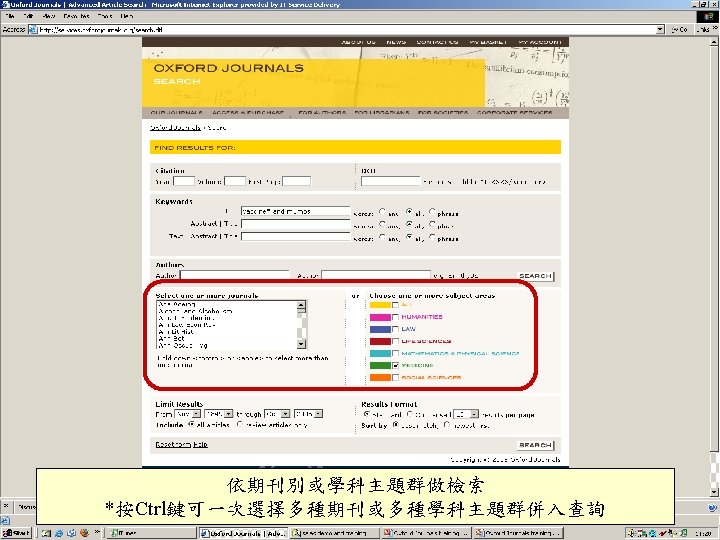Check the Humanities subject checkbox

point(395,317)
